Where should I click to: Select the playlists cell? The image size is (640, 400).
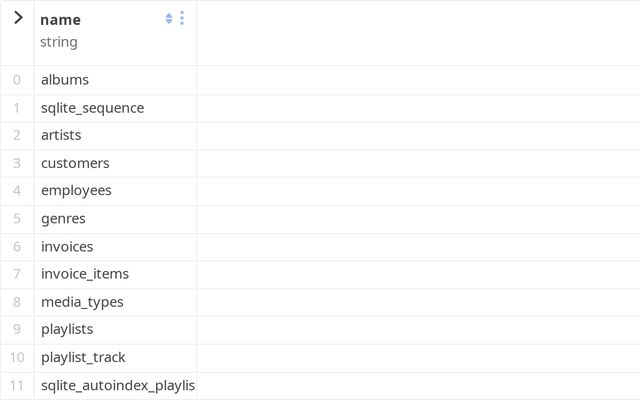[67, 329]
